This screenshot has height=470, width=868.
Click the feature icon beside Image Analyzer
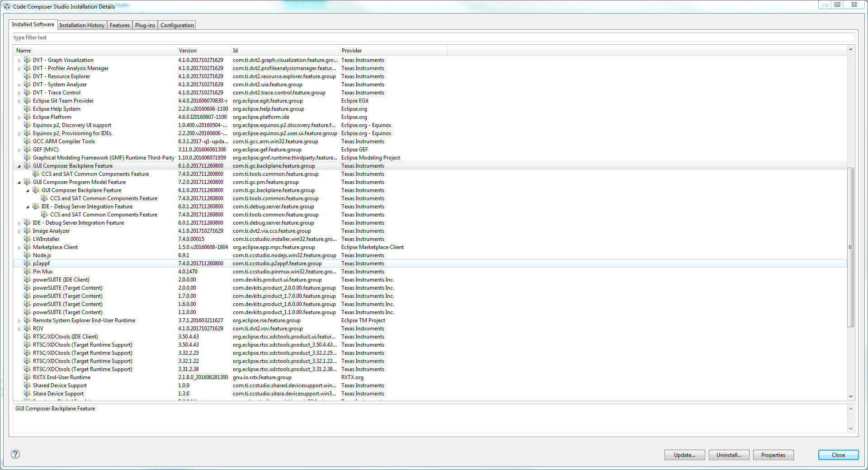coord(27,231)
